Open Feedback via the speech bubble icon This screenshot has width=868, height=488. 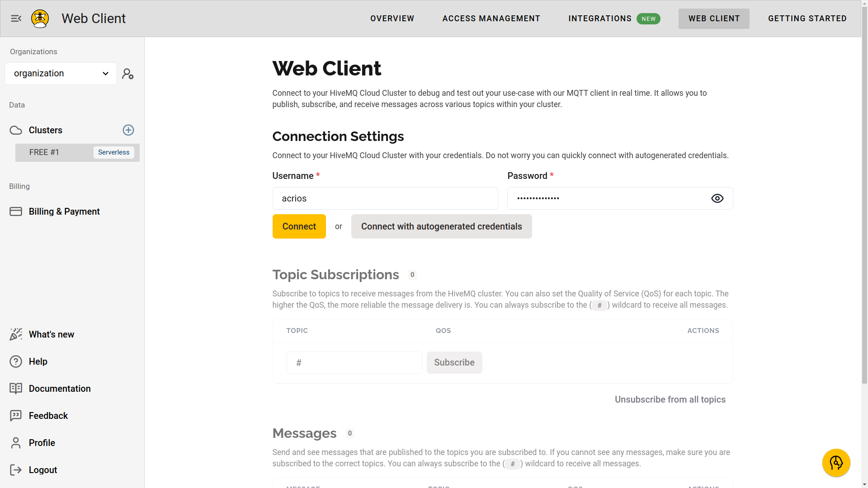click(16, 416)
